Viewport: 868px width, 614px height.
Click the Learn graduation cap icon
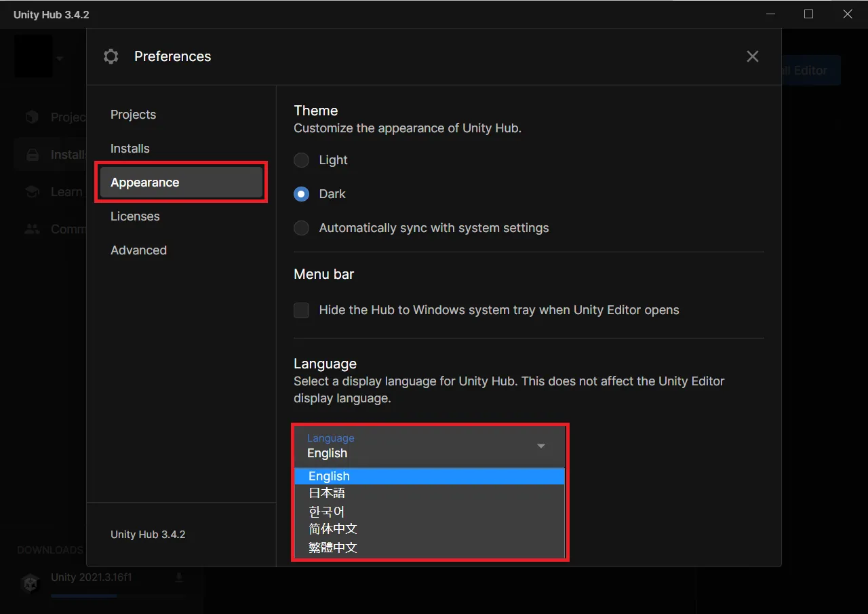pos(32,192)
